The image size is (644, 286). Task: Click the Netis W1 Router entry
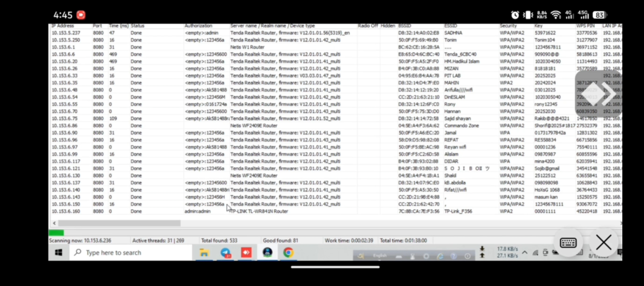click(247, 47)
